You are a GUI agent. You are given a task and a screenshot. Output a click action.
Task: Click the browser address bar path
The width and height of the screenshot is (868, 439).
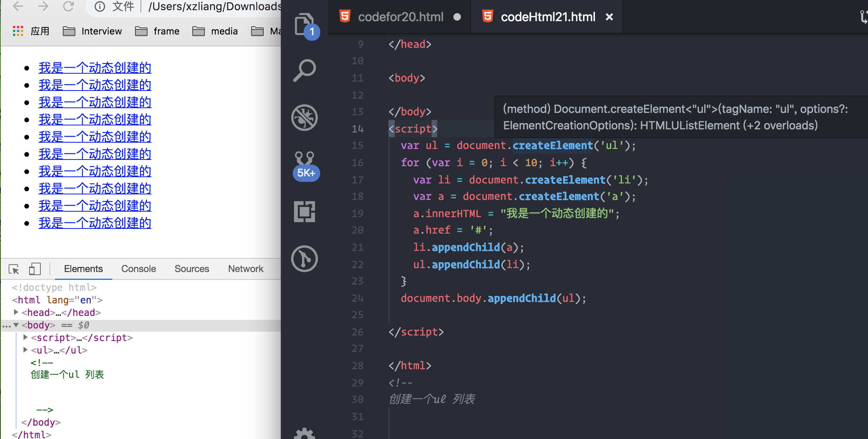[x=214, y=6]
